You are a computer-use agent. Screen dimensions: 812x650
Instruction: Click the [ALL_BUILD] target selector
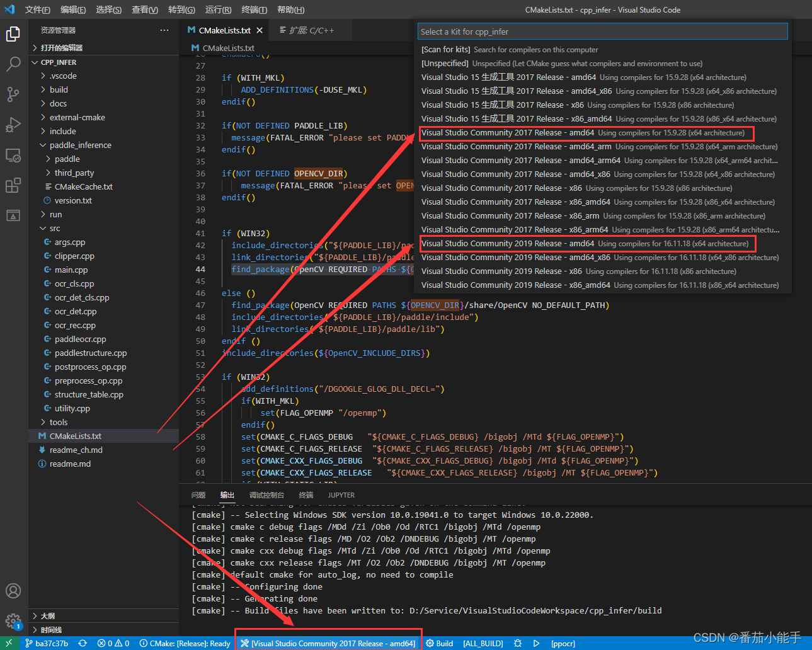[483, 643]
